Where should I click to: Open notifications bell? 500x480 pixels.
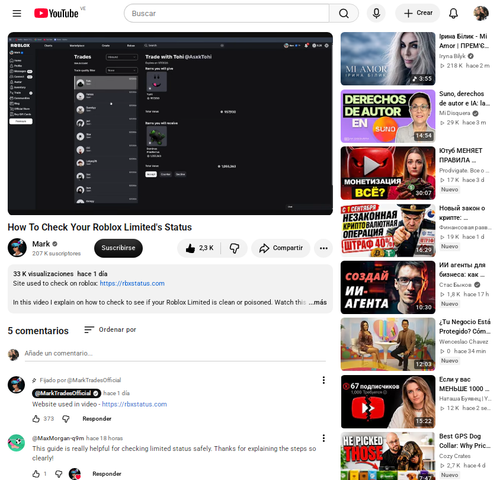coord(453,13)
